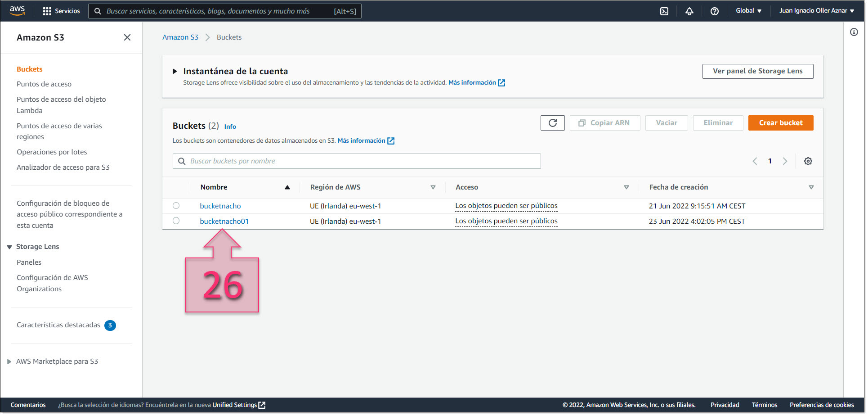The height and width of the screenshot is (416, 868).
Task: Open table preferences with the gear icon
Action: coord(808,161)
